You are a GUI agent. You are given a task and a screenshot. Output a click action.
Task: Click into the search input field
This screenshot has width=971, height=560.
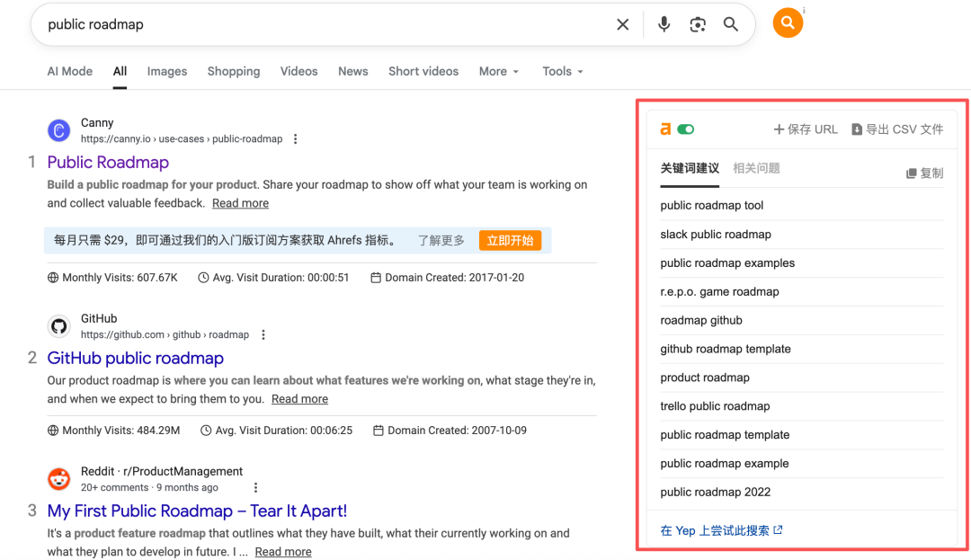(315, 25)
